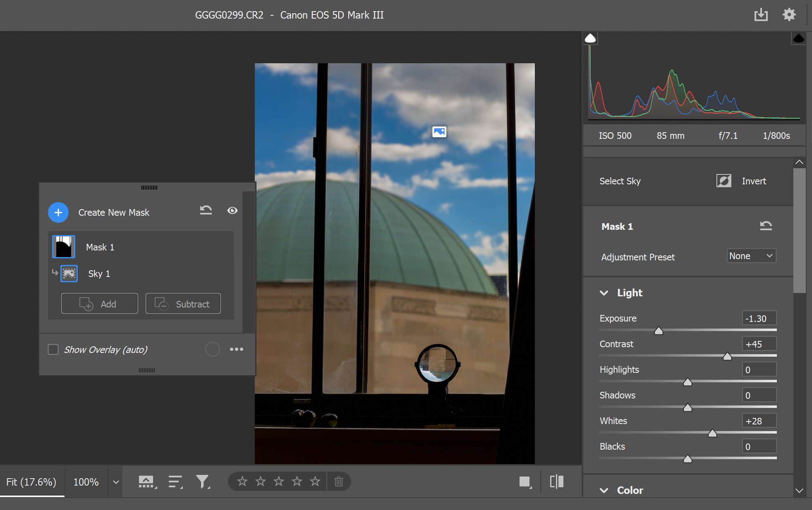The height and width of the screenshot is (510, 812).
Task: Open zoom level dropdown arrow next to 100%
Action: pyautogui.click(x=116, y=482)
